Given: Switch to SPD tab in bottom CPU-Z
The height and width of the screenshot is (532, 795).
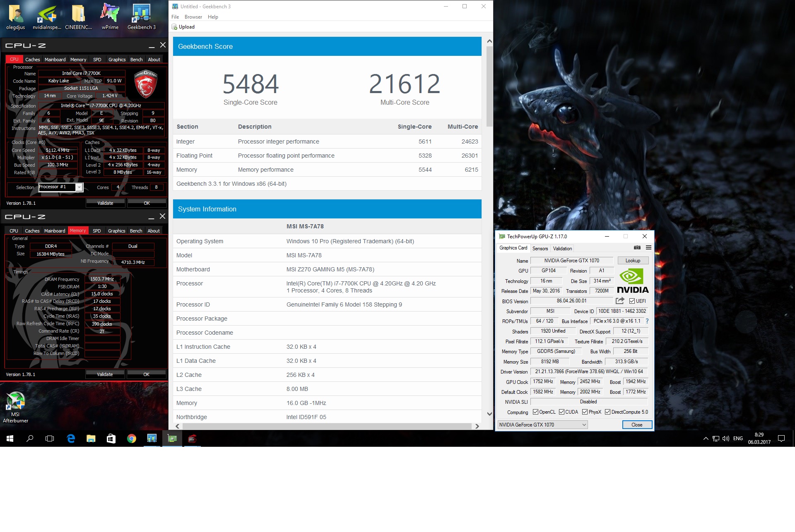Looking at the screenshot, I should pos(97,231).
